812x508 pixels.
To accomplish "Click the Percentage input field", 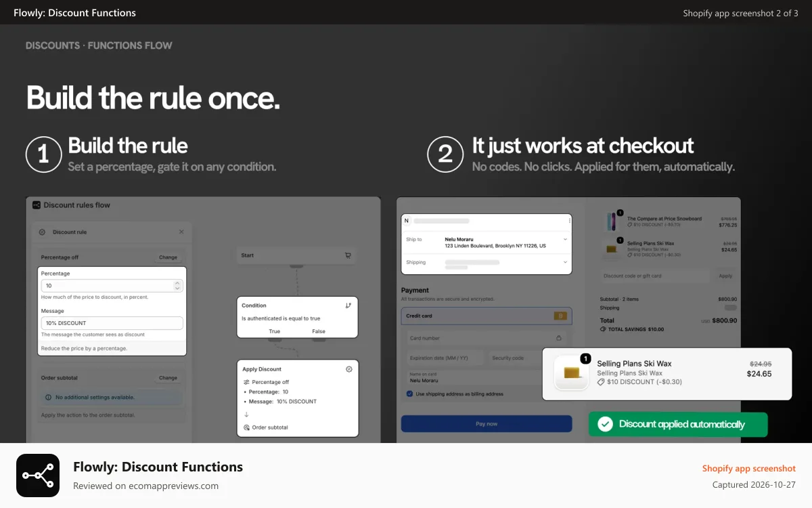I will (112, 286).
